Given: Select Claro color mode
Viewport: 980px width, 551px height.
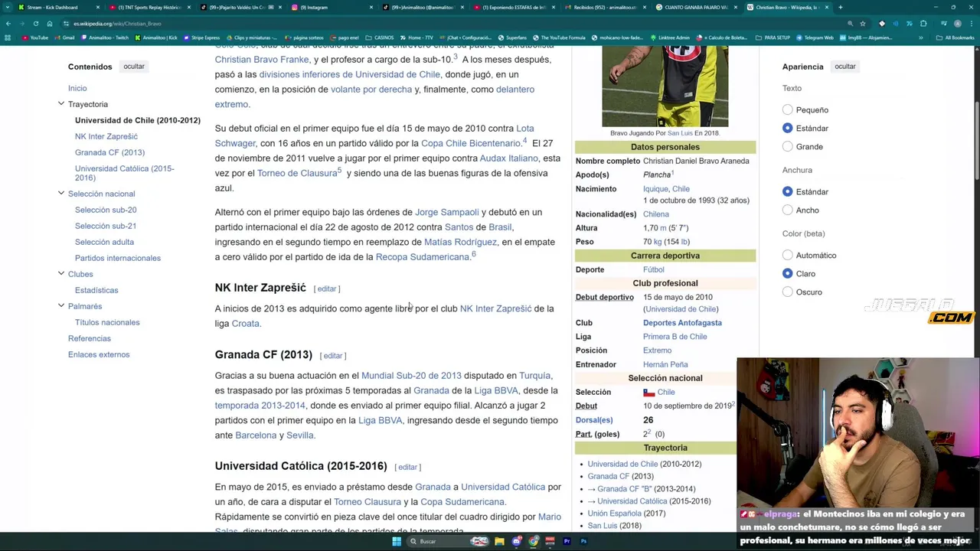Looking at the screenshot, I should pyautogui.click(x=787, y=274).
